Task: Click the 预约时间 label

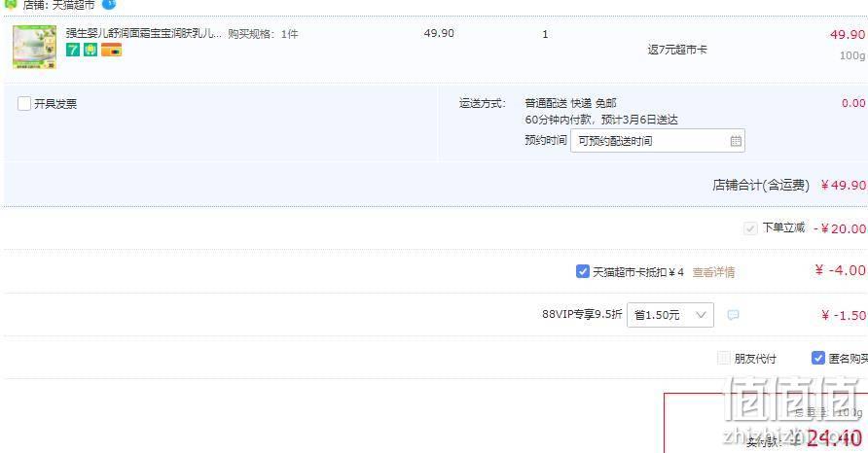Action: (x=546, y=141)
